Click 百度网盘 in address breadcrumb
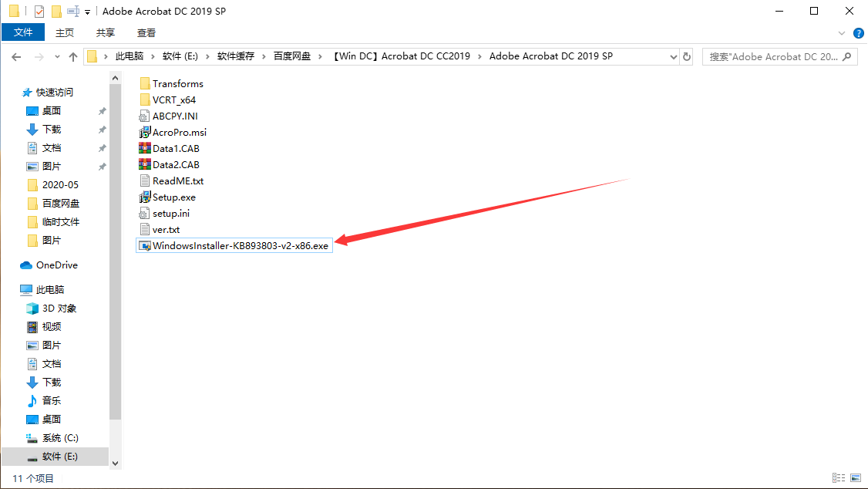868x489 pixels. pos(292,56)
